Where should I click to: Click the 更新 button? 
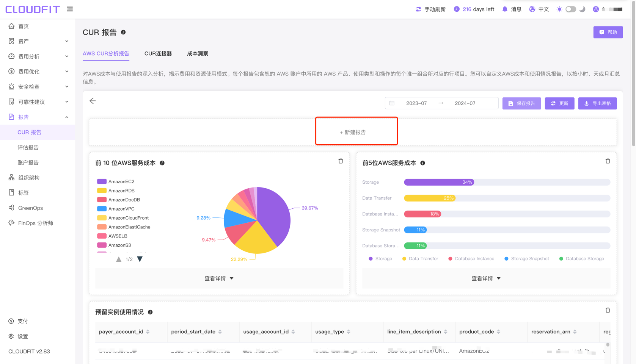tap(559, 103)
